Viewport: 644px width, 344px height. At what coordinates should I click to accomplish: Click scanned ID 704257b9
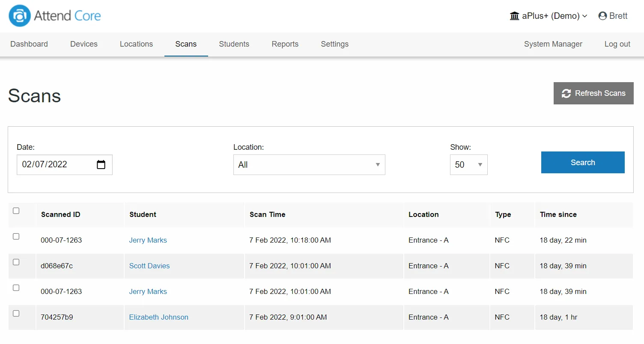tap(57, 317)
